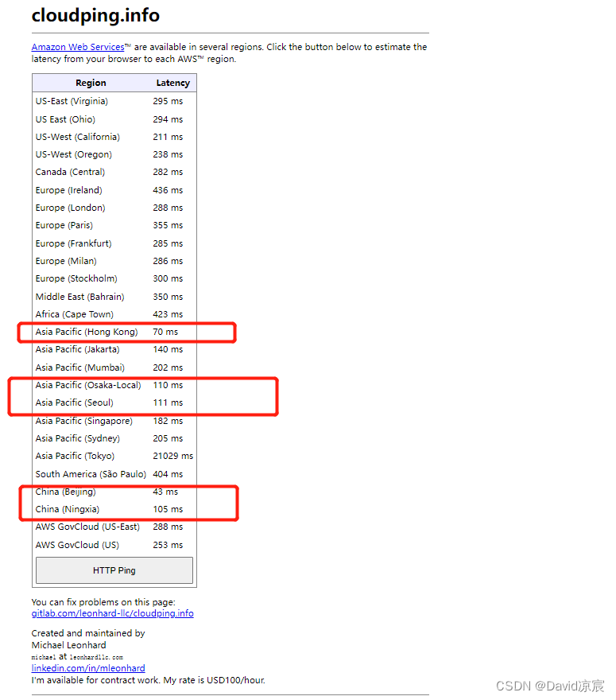
Task: Click the 105 ms latency value
Action: coord(168,509)
